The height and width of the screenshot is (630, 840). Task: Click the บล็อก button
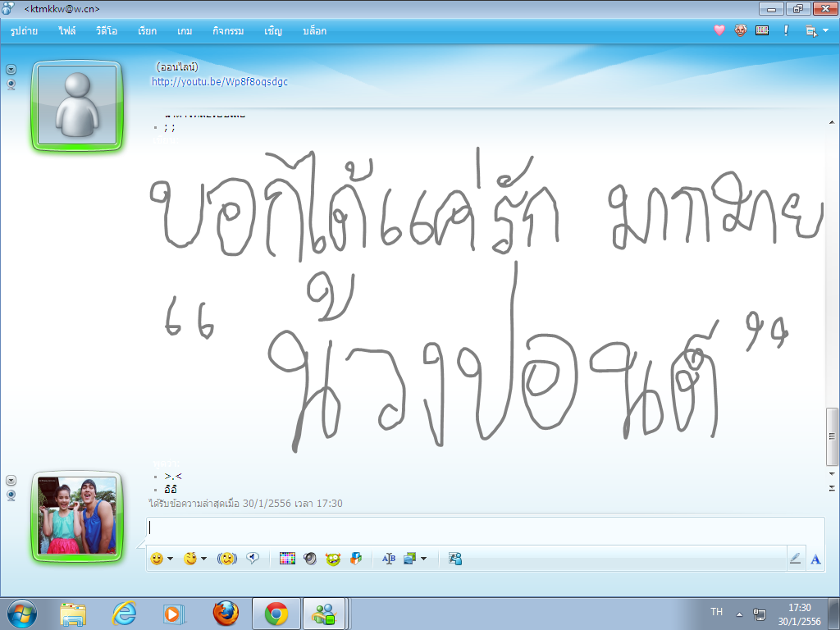[x=314, y=31]
